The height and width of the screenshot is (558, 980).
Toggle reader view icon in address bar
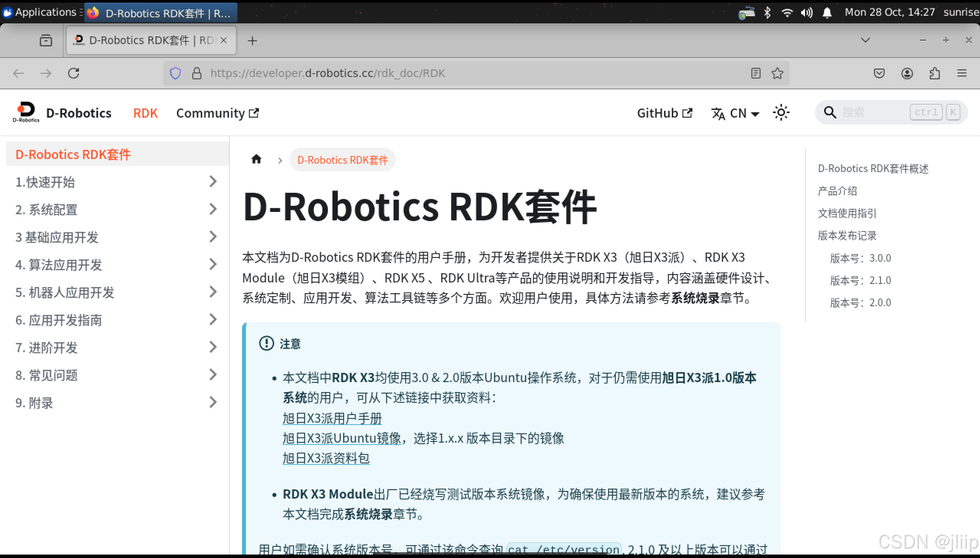click(756, 73)
